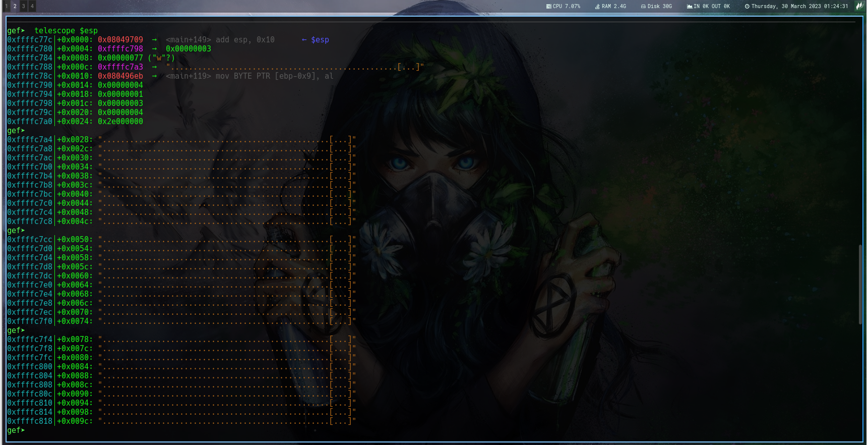Click the magenta pointer 0xffffc798
868x445 pixels.
tap(120, 49)
